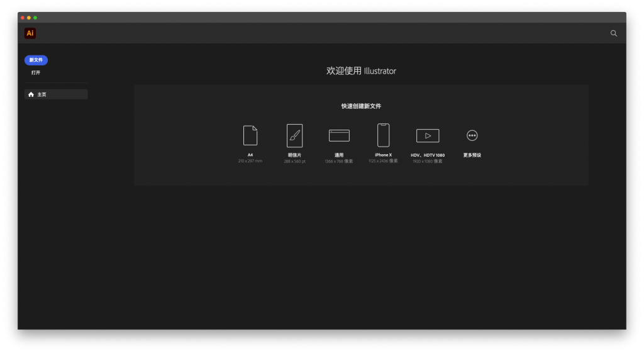Image resolution: width=644 pixels, height=353 pixels.
Task: Click the iPhone X preset label
Action: pyautogui.click(x=383, y=155)
